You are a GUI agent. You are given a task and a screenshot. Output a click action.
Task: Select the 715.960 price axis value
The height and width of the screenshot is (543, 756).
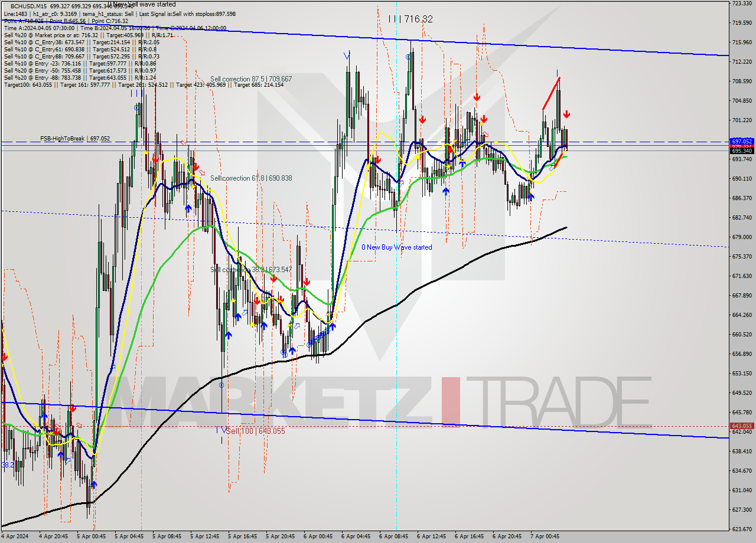742,42
